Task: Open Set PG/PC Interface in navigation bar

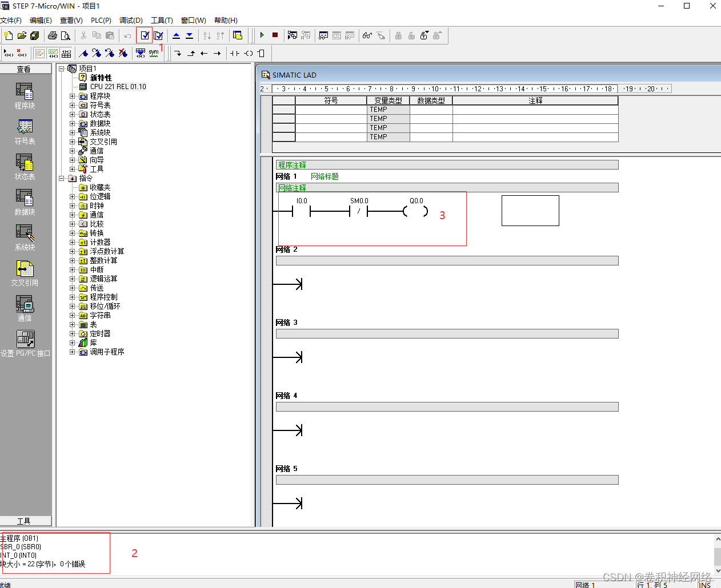Action: (25, 344)
